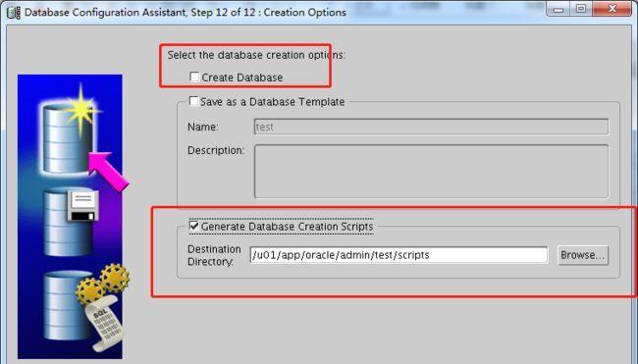Edit the Destination Directory path field
This screenshot has width=638, height=364.
399,255
